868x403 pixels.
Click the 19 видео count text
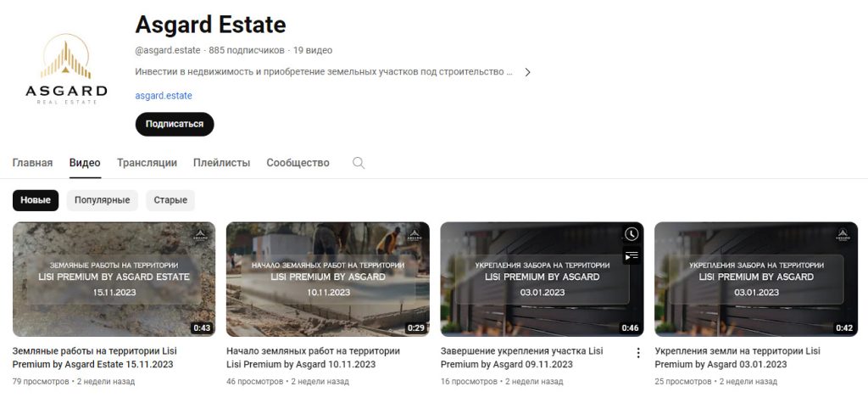click(x=313, y=50)
